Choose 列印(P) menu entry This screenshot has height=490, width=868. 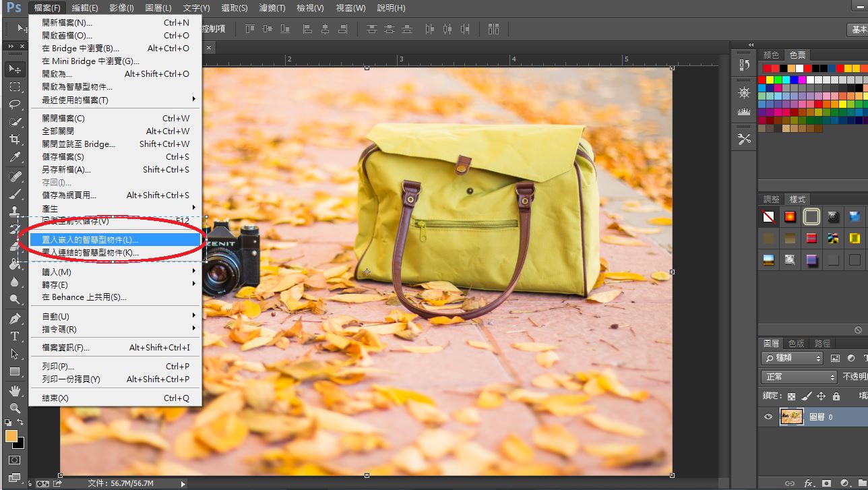point(116,366)
